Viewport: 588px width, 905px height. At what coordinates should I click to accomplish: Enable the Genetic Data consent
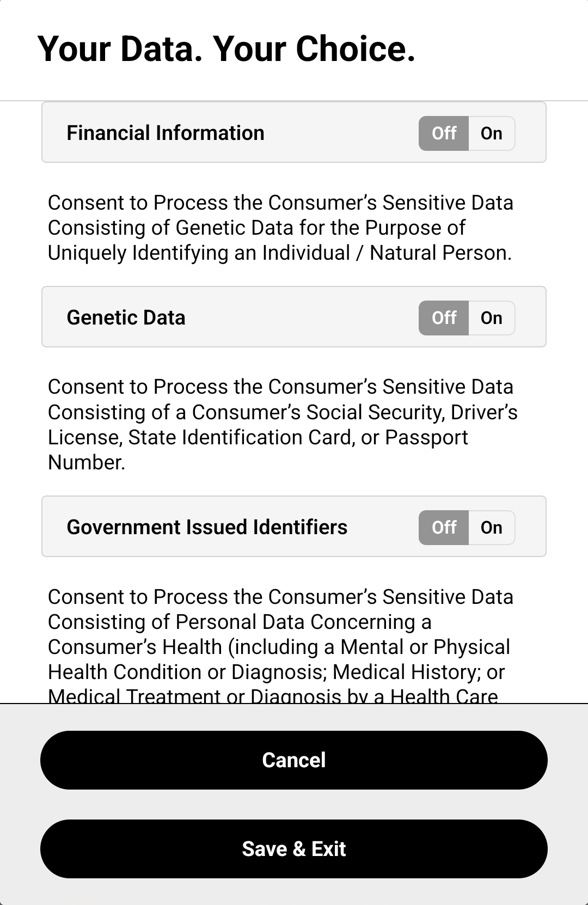(x=491, y=318)
